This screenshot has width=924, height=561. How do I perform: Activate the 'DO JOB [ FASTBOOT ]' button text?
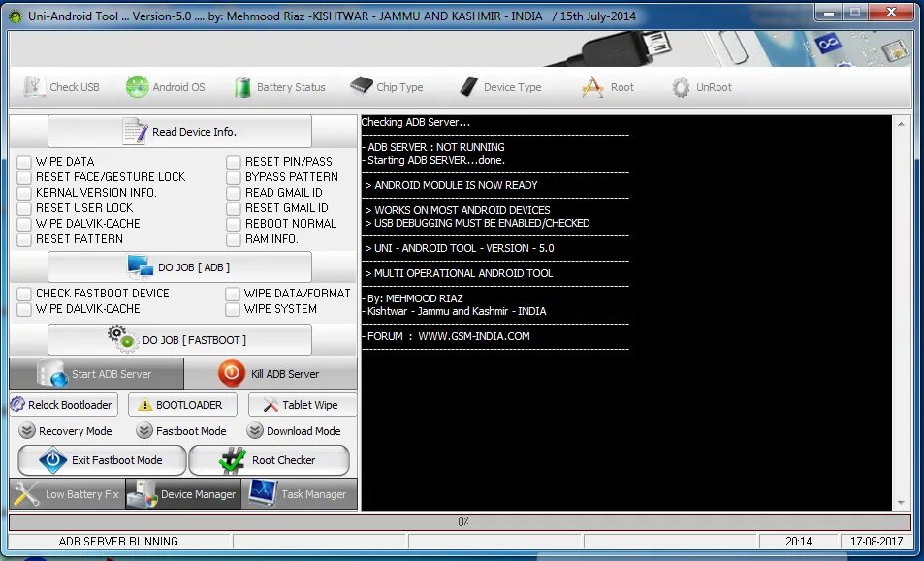tap(195, 340)
